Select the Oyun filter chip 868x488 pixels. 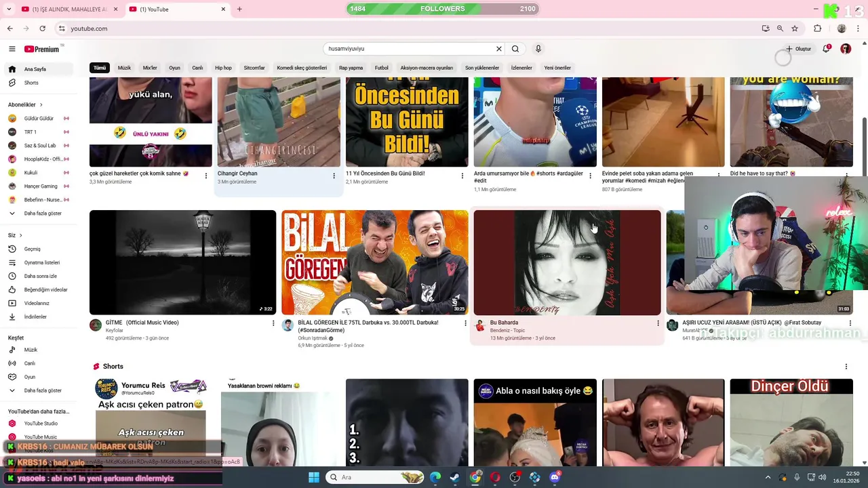click(x=174, y=68)
